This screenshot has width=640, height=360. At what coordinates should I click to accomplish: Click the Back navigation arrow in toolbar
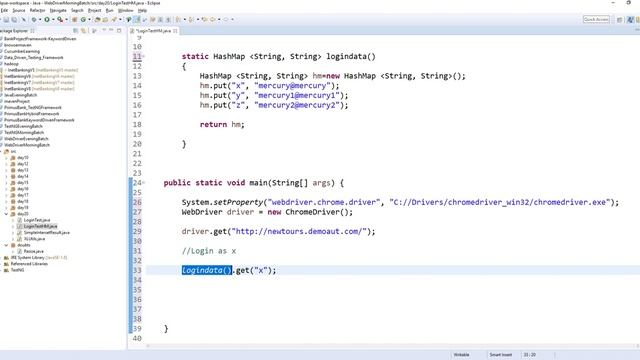(212, 19)
